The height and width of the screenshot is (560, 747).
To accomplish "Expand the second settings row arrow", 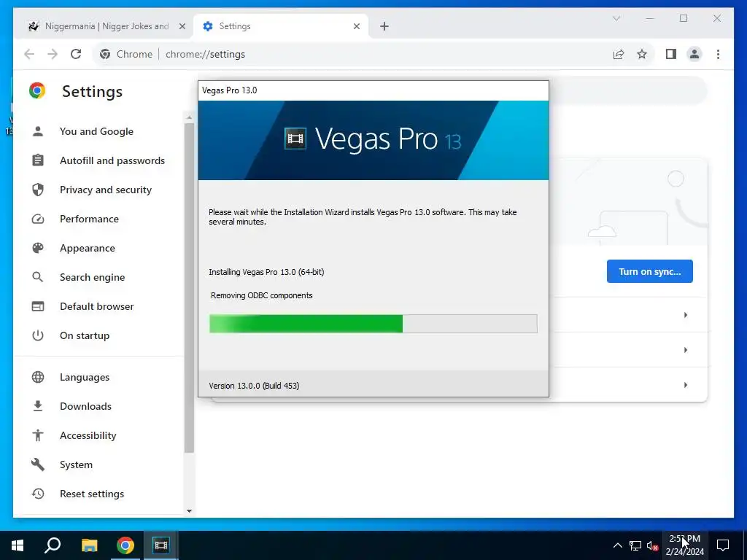I will (x=685, y=350).
